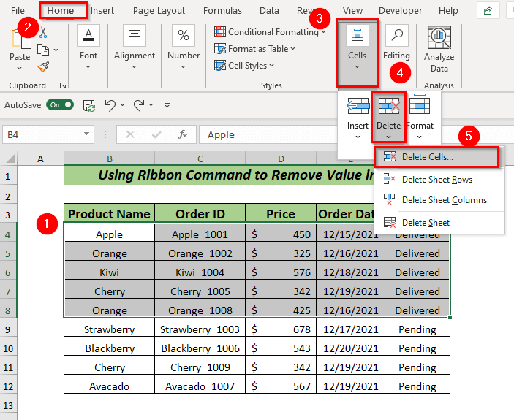Open the Font group icon
This screenshot has width=514, height=420.
pyautogui.click(x=88, y=35)
